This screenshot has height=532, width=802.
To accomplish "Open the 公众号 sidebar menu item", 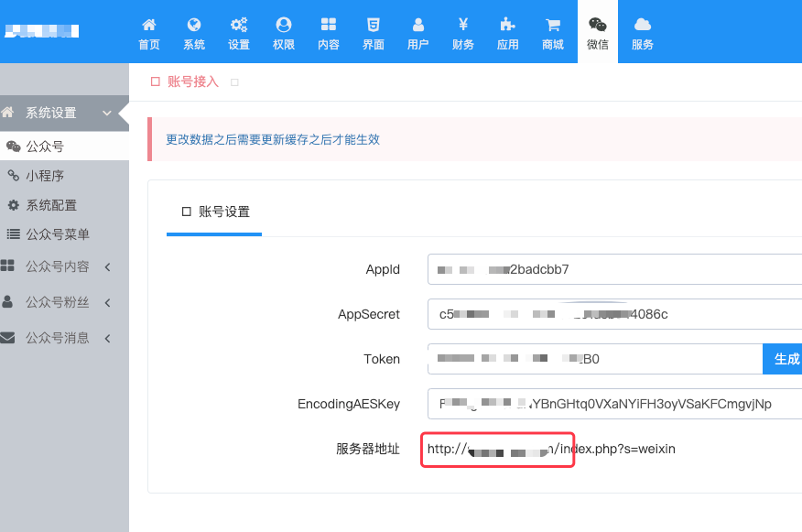I will tap(64, 147).
